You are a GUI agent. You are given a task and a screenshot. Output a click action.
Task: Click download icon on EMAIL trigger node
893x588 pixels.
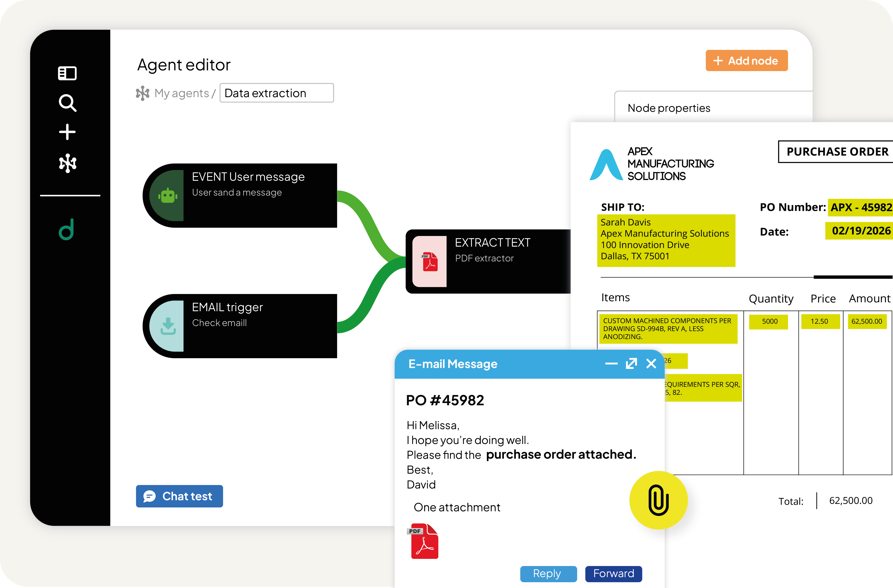click(168, 326)
